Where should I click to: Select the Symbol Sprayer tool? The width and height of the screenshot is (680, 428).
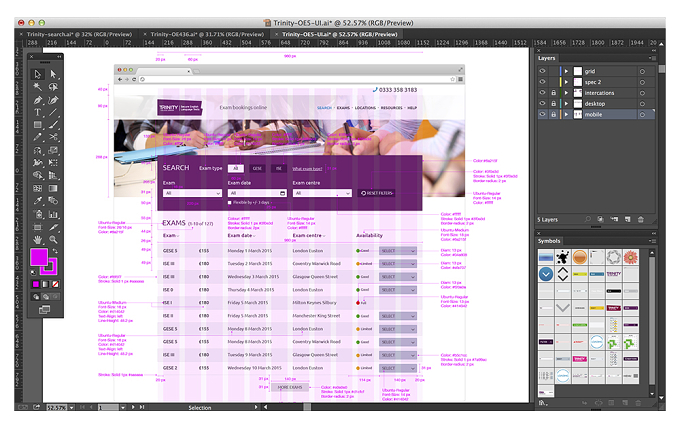tap(38, 214)
